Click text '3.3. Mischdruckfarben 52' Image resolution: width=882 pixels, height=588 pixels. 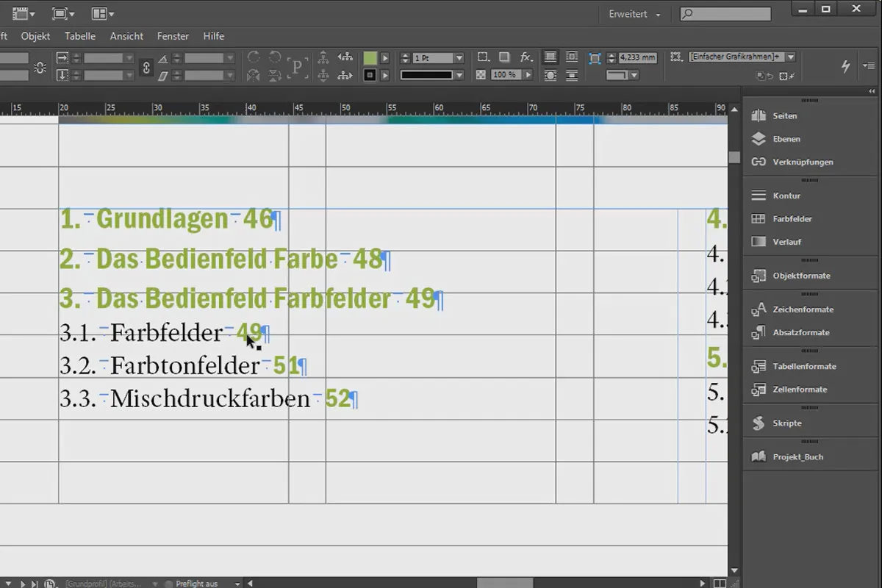click(205, 399)
